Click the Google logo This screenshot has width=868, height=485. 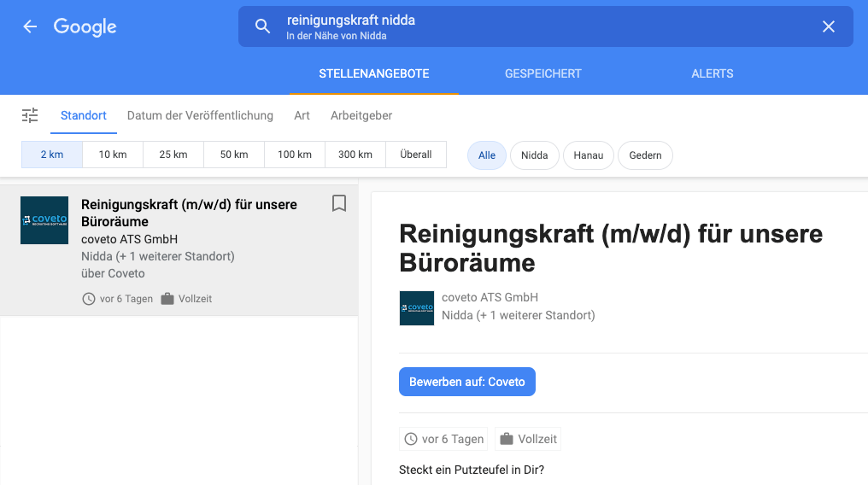click(85, 27)
